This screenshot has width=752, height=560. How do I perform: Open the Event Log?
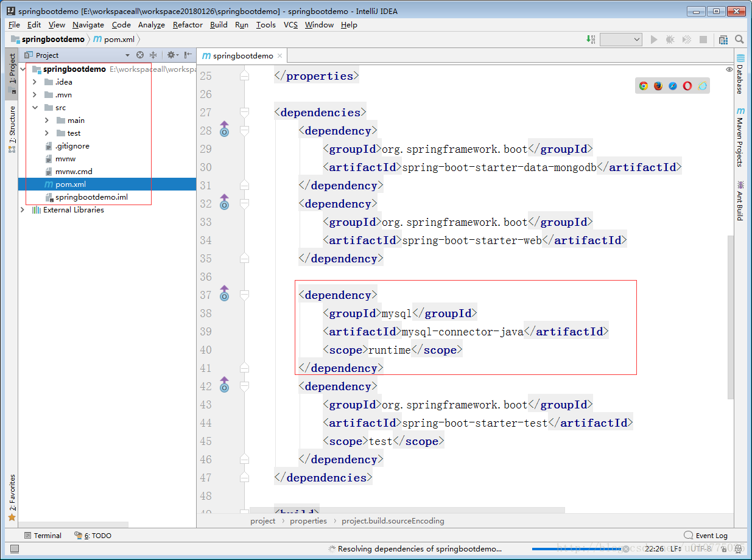pyautogui.click(x=706, y=536)
